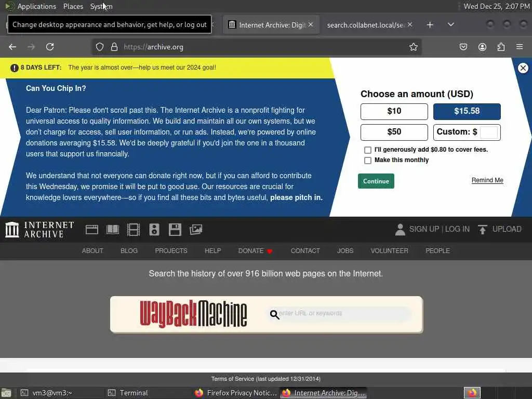Click the Remind Me link
The width and height of the screenshot is (532, 399).
(487, 180)
